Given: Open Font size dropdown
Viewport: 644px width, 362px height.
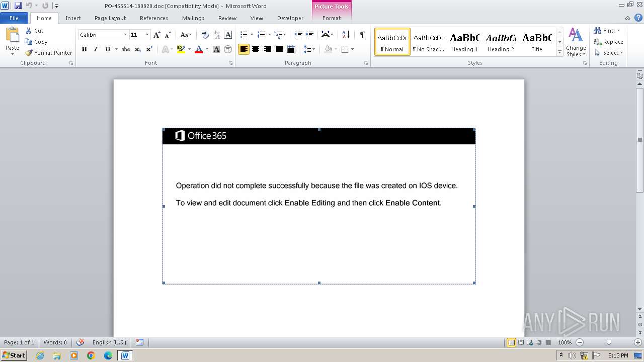Looking at the screenshot, I should (x=147, y=35).
